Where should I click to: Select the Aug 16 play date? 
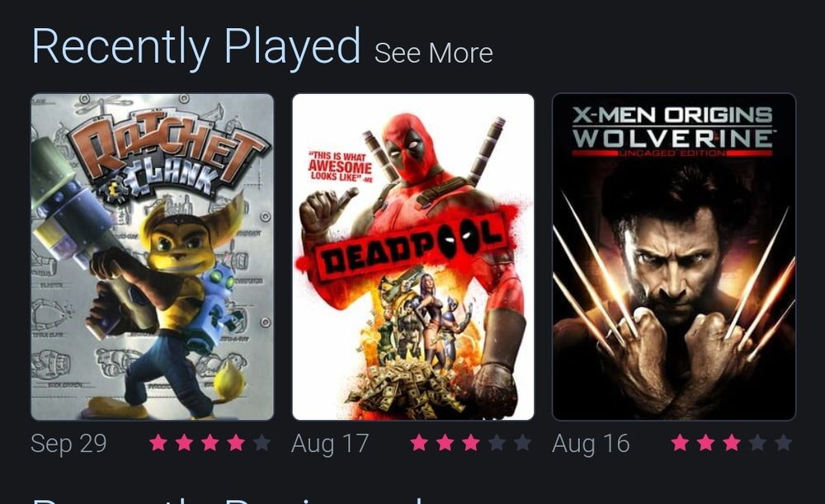(591, 444)
